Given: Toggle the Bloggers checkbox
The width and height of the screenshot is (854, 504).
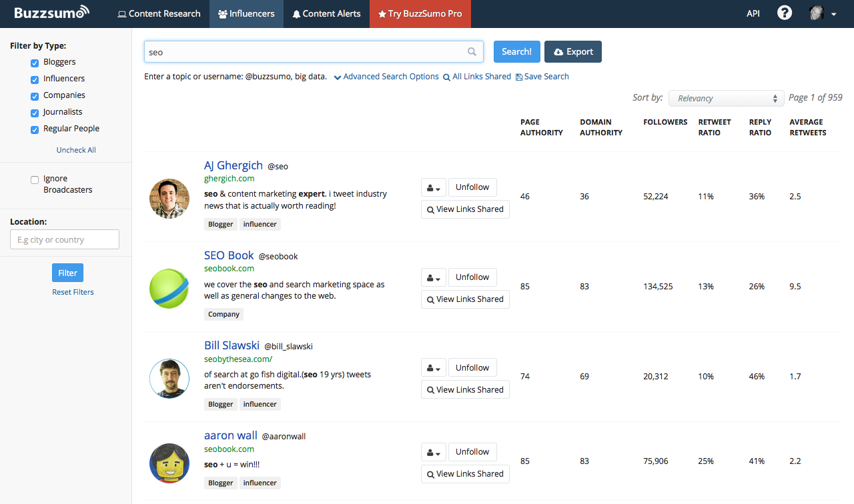Looking at the screenshot, I should click(x=35, y=63).
